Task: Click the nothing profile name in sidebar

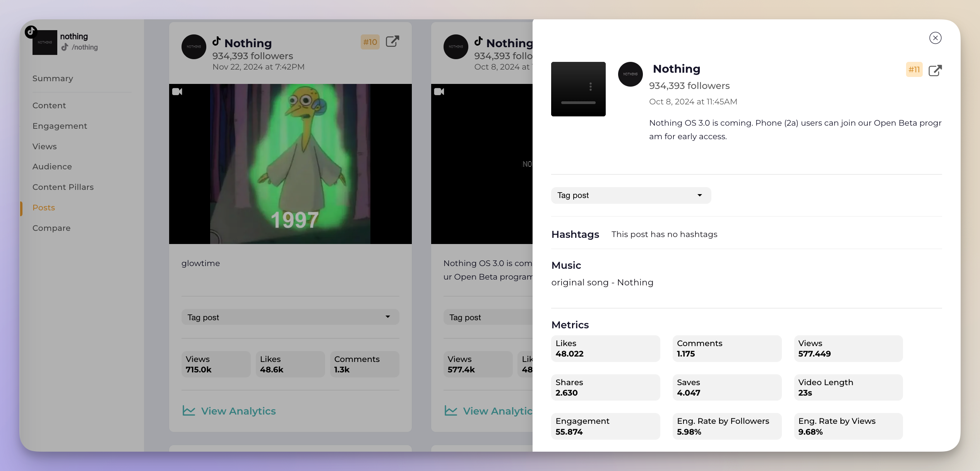Action: (74, 36)
